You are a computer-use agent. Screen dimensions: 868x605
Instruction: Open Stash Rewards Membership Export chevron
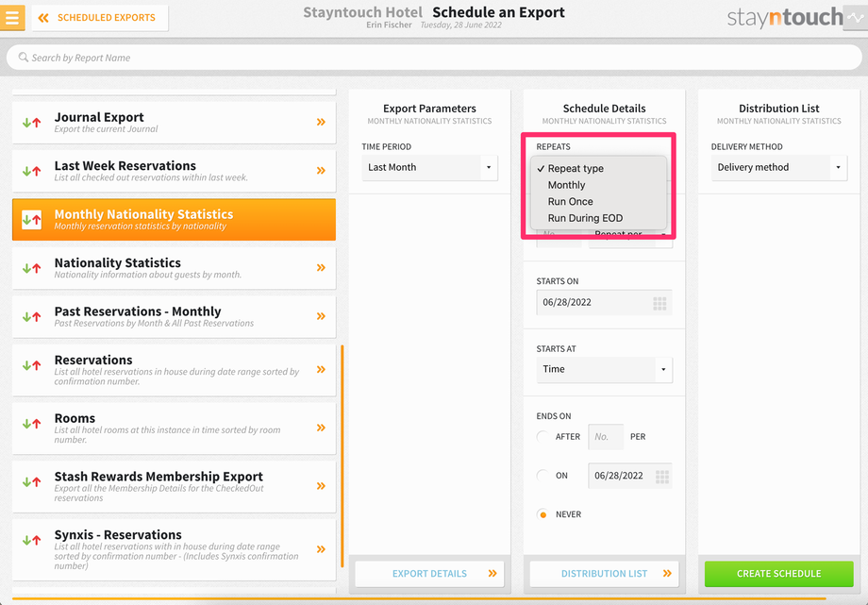coord(321,486)
